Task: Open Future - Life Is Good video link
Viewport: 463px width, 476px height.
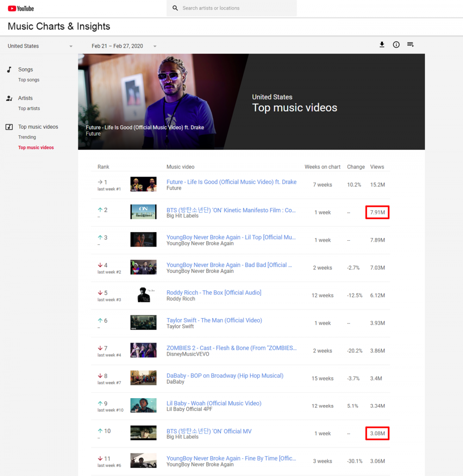Action: (231, 182)
